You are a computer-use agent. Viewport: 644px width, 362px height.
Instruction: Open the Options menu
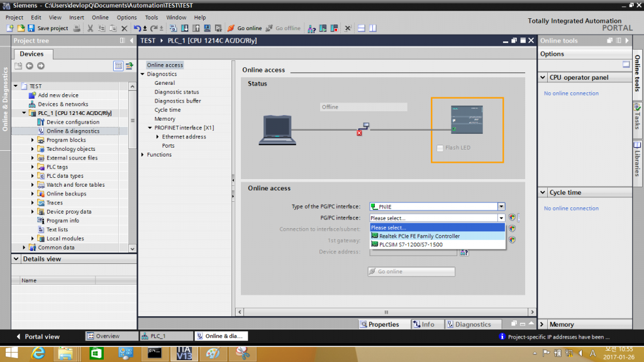[x=126, y=17]
